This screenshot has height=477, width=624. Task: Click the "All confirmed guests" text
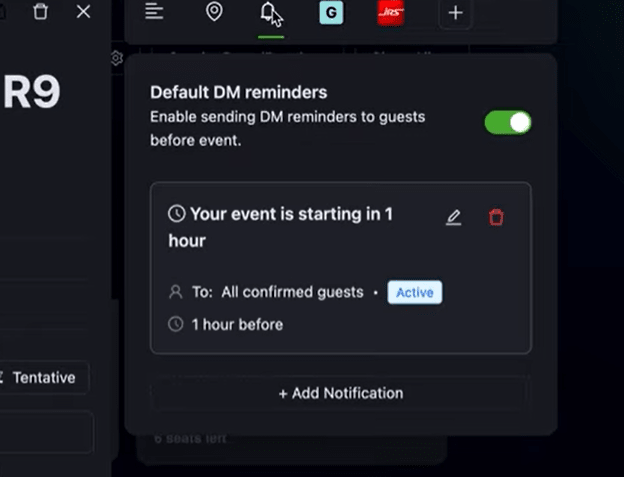(x=292, y=292)
